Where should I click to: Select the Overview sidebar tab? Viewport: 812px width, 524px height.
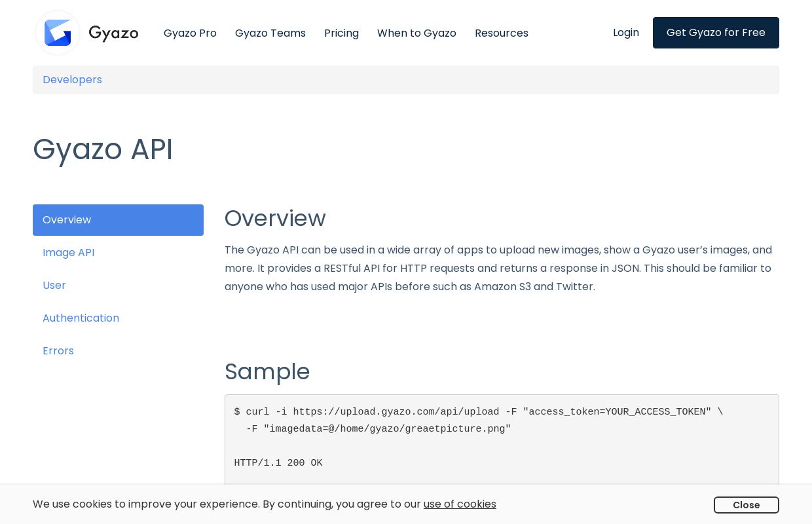[x=118, y=220]
